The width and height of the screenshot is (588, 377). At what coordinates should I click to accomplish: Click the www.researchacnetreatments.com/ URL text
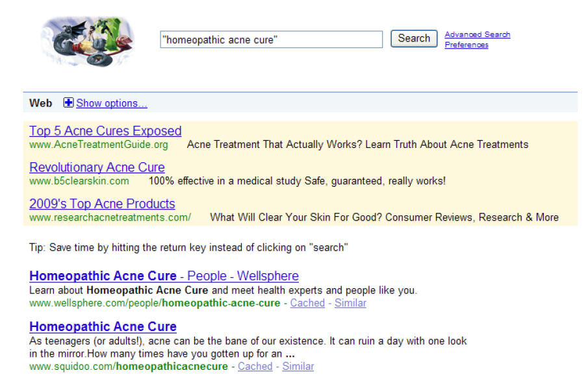(110, 217)
